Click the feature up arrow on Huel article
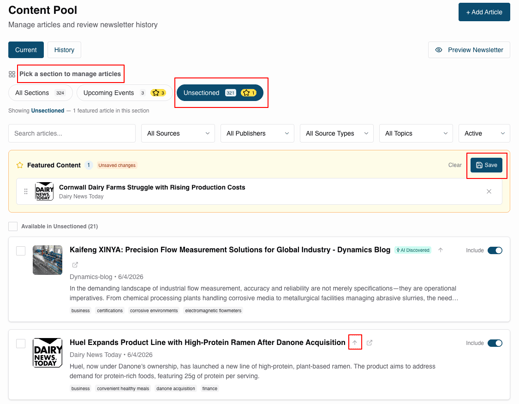Viewport: 519px width, 404px height. pyautogui.click(x=355, y=342)
